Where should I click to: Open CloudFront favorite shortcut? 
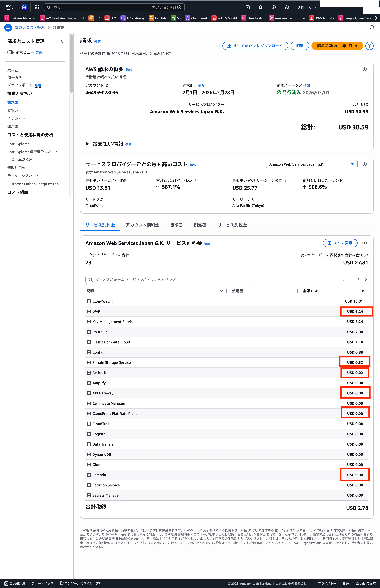pyautogui.click(x=196, y=18)
